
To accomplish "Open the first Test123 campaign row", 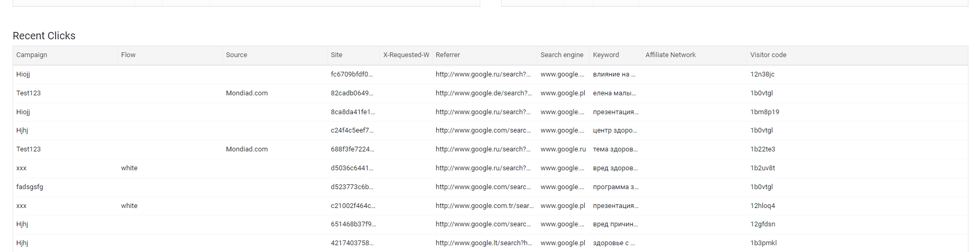I will (x=28, y=93).
